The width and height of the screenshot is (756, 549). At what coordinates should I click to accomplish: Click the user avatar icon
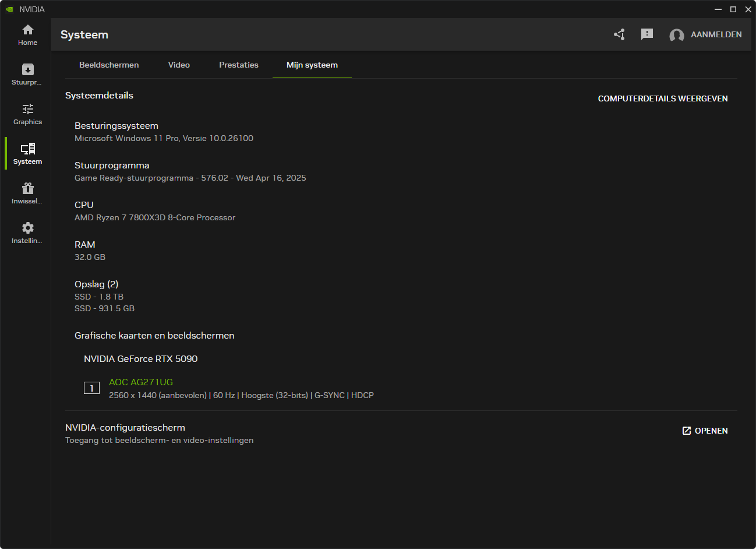tap(676, 35)
